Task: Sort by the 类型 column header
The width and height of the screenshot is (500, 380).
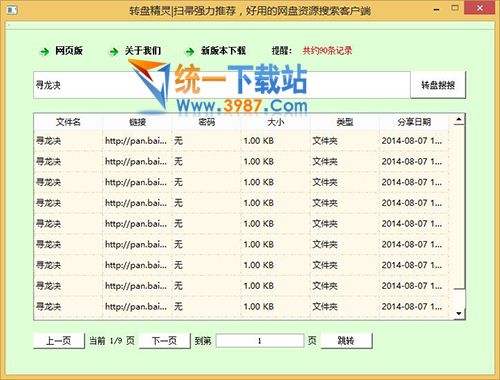Action: click(x=344, y=122)
